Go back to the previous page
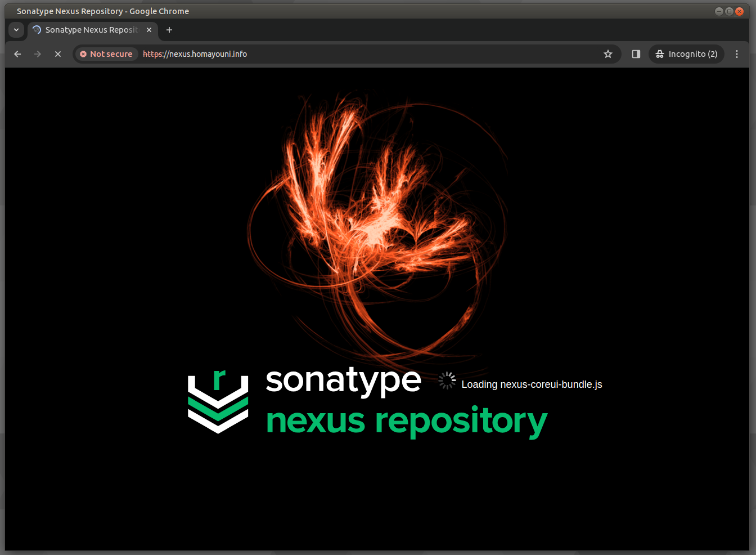The image size is (756, 555). click(x=17, y=54)
